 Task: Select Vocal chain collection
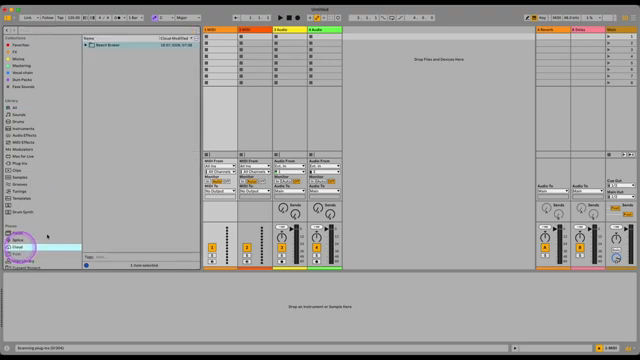[x=22, y=73]
